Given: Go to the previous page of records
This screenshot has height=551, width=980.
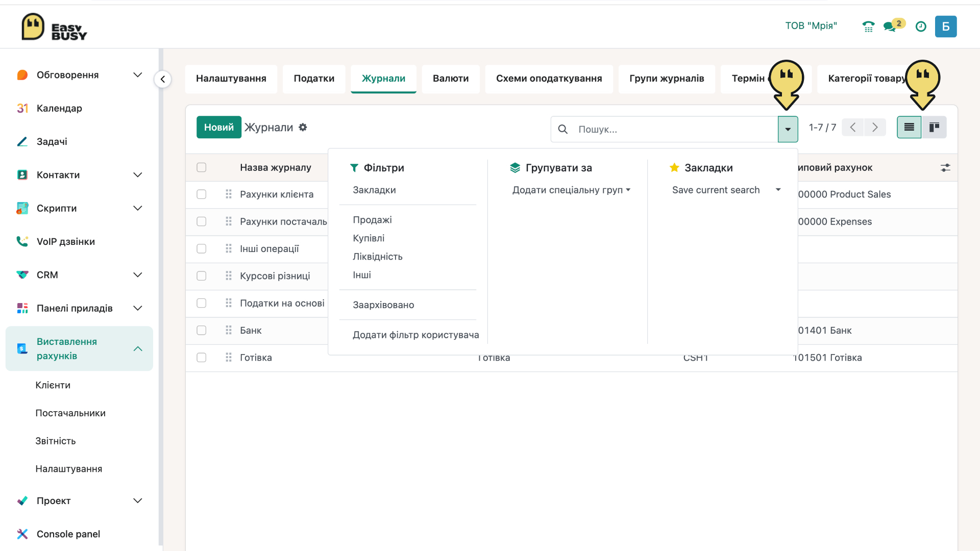Looking at the screenshot, I should point(852,127).
